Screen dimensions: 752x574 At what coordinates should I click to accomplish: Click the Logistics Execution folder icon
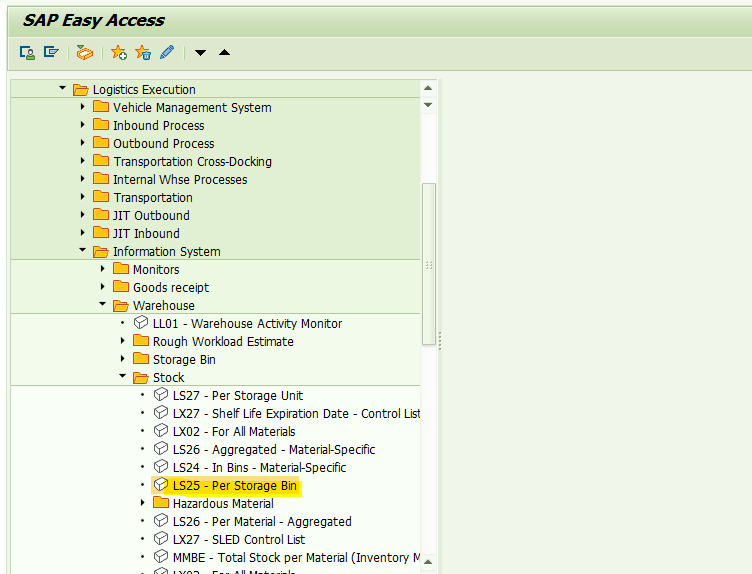(81, 90)
